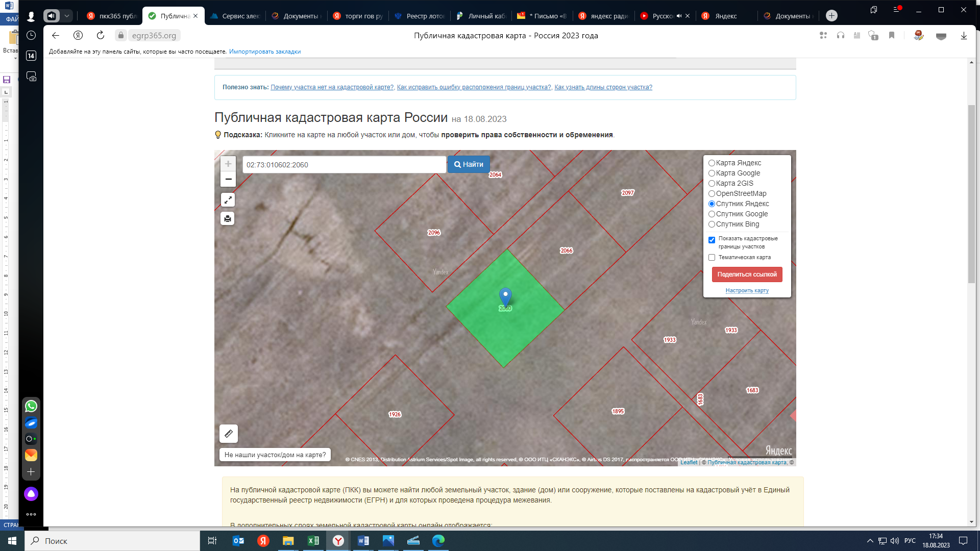The width and height of the screenshot is (980, 551).
Task: Click the map print icon
Action: point(228,219)
